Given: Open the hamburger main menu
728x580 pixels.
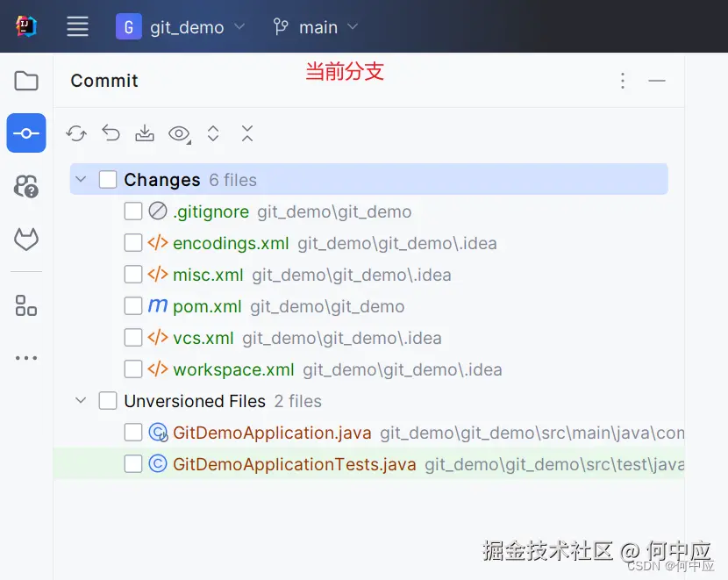Looking at the screenshot, I should pos(77,26).
